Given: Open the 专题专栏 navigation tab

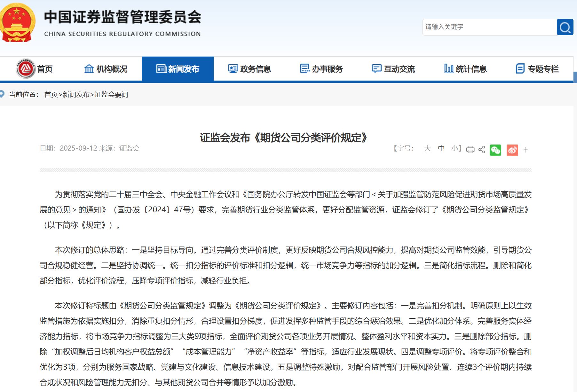Looking at the screenshot, I should click(x=537, y=69).
